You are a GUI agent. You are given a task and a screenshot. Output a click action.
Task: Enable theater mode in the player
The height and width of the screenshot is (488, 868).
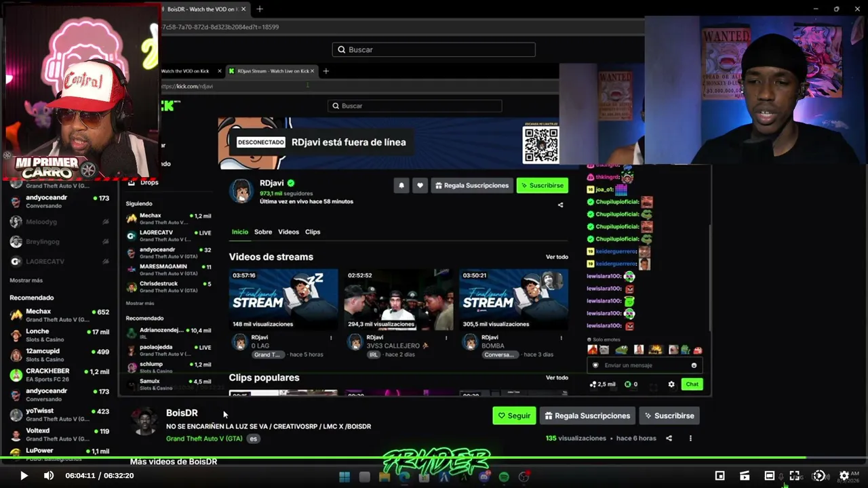pos(769,476)
